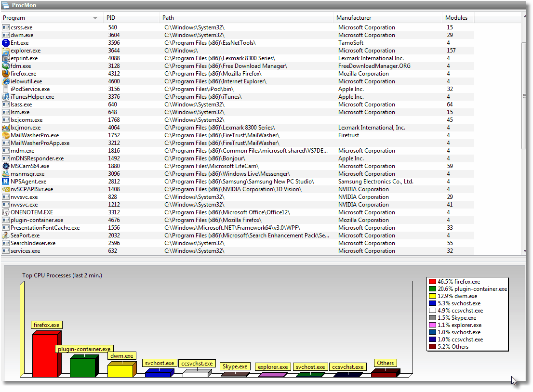Click the SearchIndexer.exe window icon
The image size is (533, 392).
(x=5, y=243)
